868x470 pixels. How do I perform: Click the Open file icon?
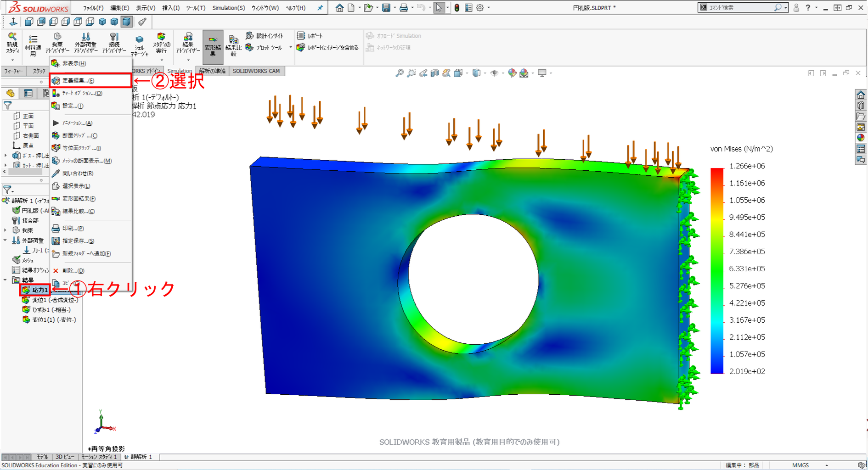point(368,8)
